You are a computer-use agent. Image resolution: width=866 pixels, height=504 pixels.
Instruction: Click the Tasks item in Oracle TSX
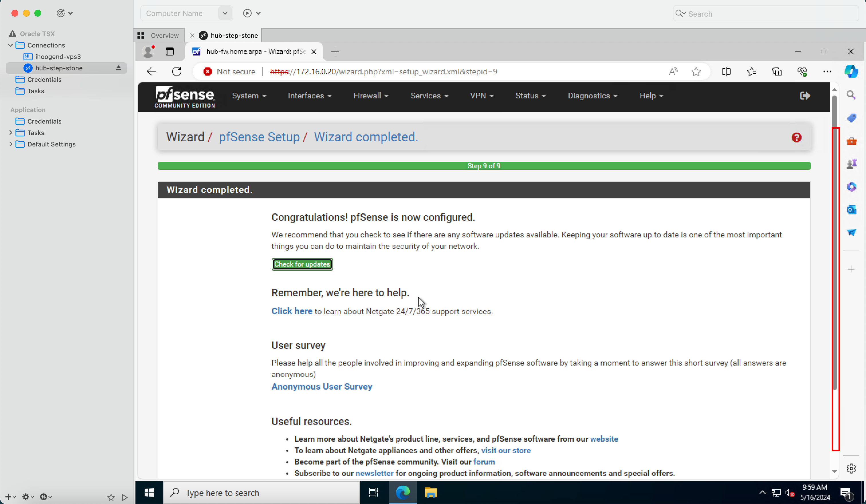36,91
